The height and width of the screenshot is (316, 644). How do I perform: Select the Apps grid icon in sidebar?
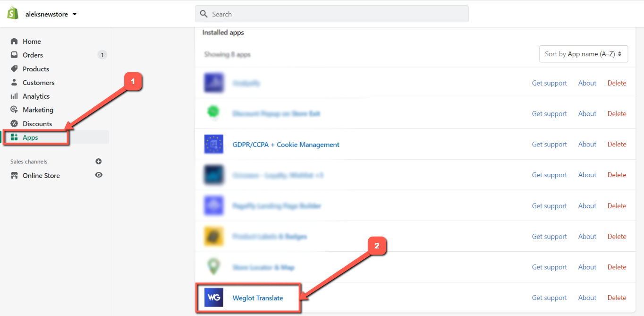tap(14, 137)
